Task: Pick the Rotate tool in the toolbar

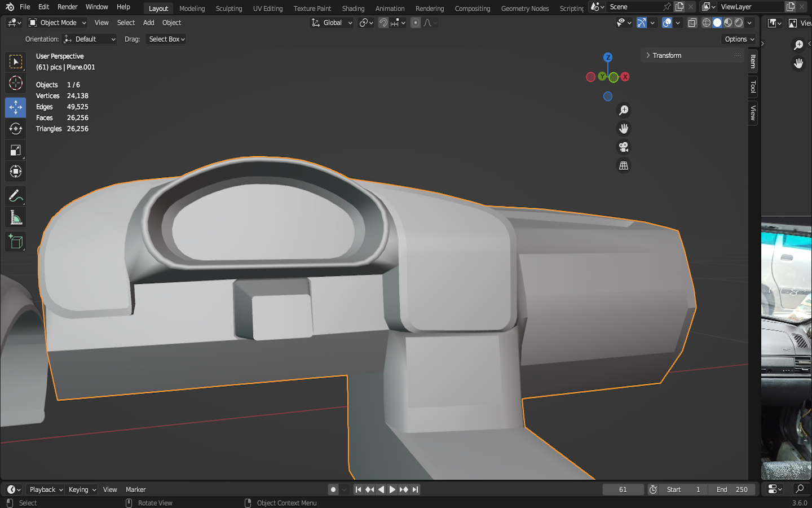Action: [16, 129]
